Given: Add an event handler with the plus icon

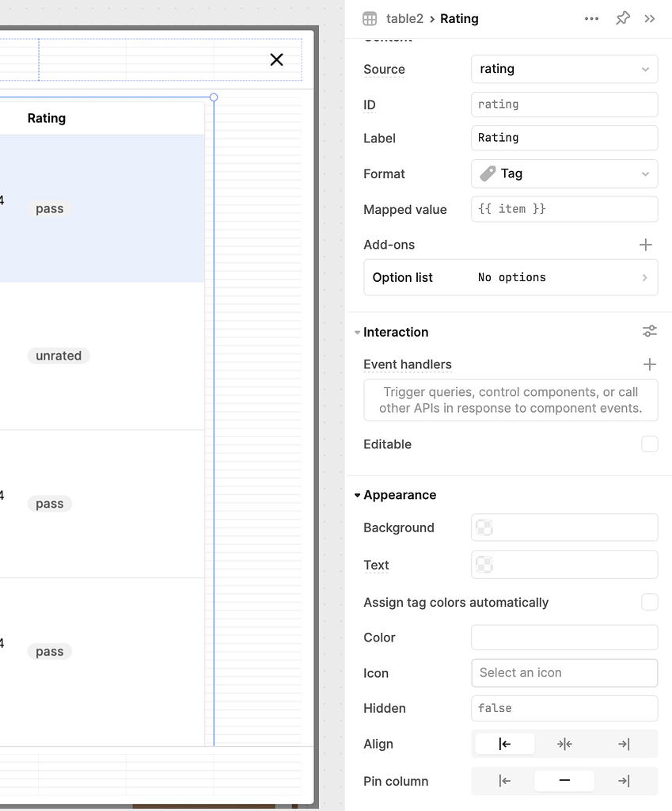Looking at the screenshot, I should pyautogui.click(x=650, y=364).
